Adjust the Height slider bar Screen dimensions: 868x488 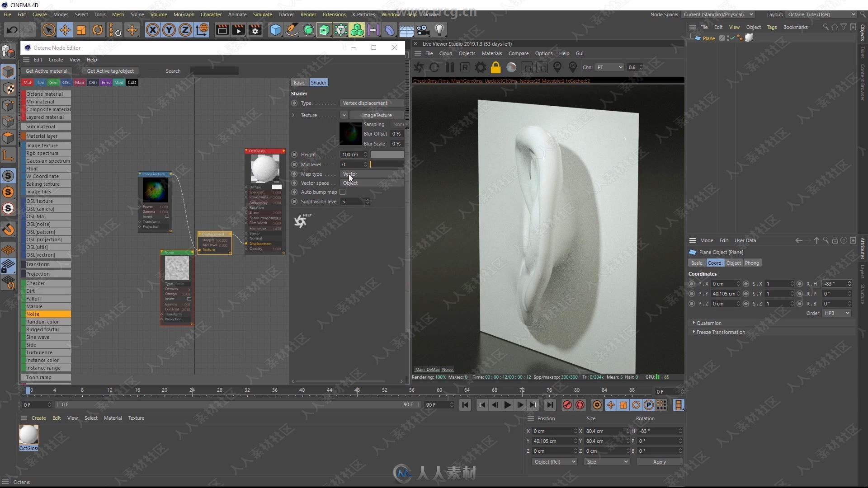click(x=387, y=155)
